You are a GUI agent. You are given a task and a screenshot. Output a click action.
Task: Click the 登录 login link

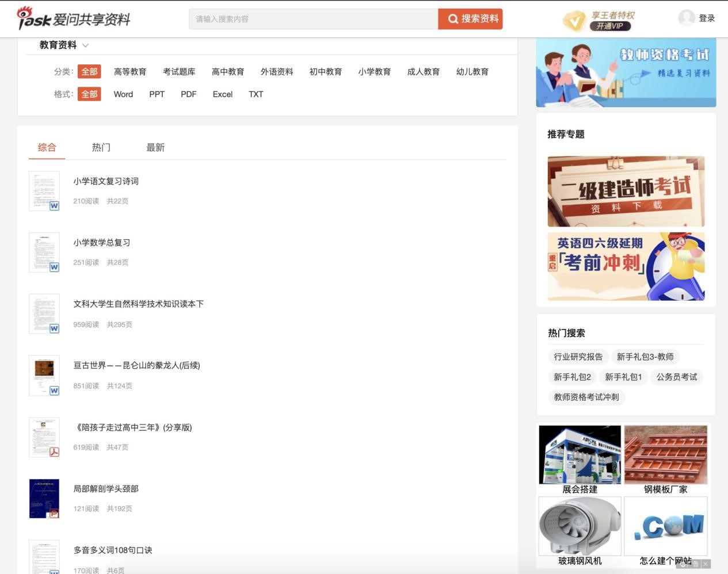[x=707, y=18]
